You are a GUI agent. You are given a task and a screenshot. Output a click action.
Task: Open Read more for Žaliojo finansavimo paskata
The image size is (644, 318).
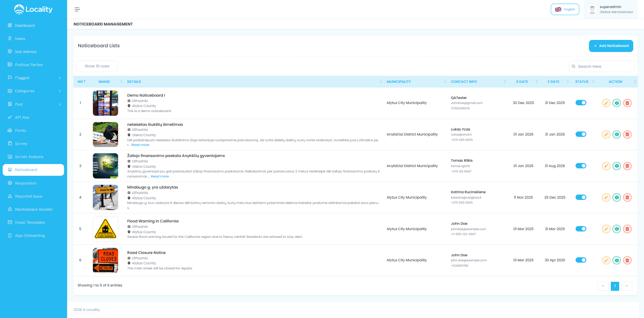(160, 176)
